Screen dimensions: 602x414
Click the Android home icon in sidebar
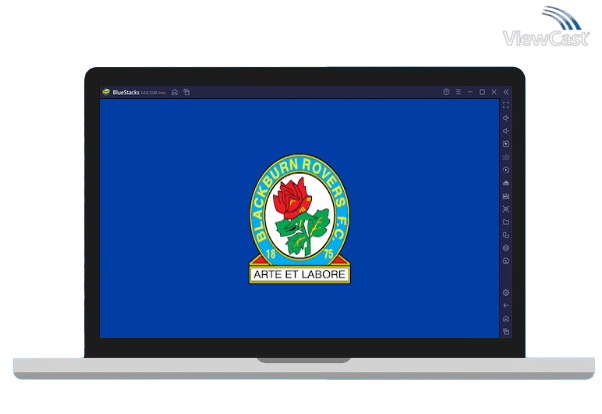pyautogui.click(x=506, y=319)
